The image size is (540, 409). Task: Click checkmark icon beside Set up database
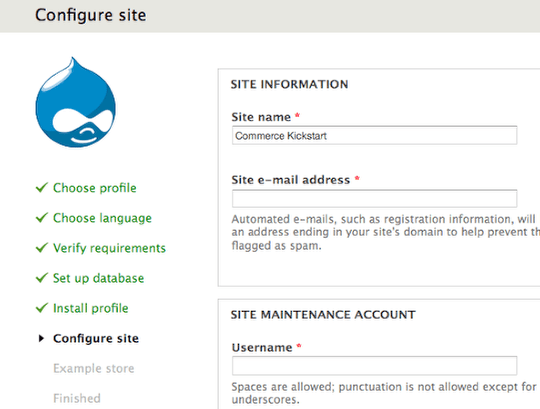pyautogui.click(x=42, y=277)
